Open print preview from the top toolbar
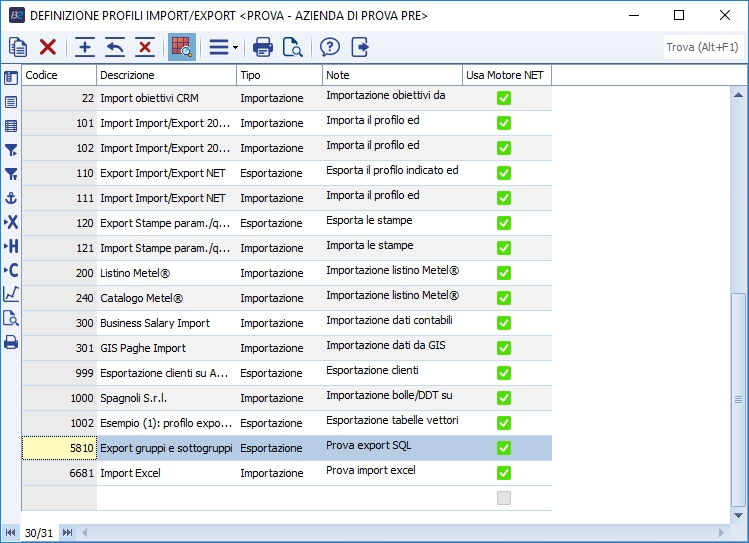Viewport: 749px width, 543px height. 292,47
